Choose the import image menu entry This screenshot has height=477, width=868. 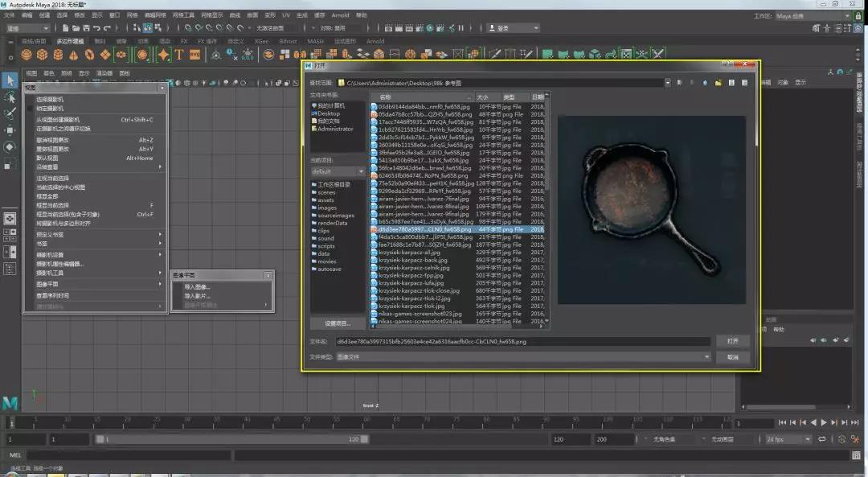coord(198,286)
